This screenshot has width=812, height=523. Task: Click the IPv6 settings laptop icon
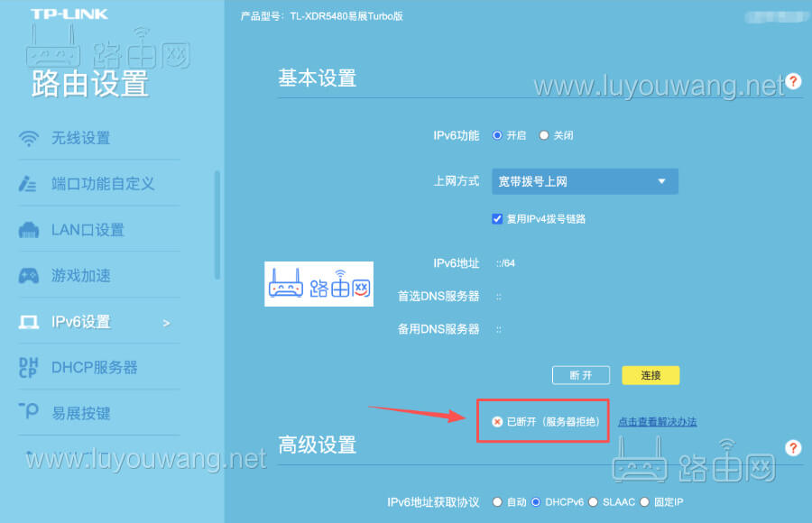coord(29,322)
